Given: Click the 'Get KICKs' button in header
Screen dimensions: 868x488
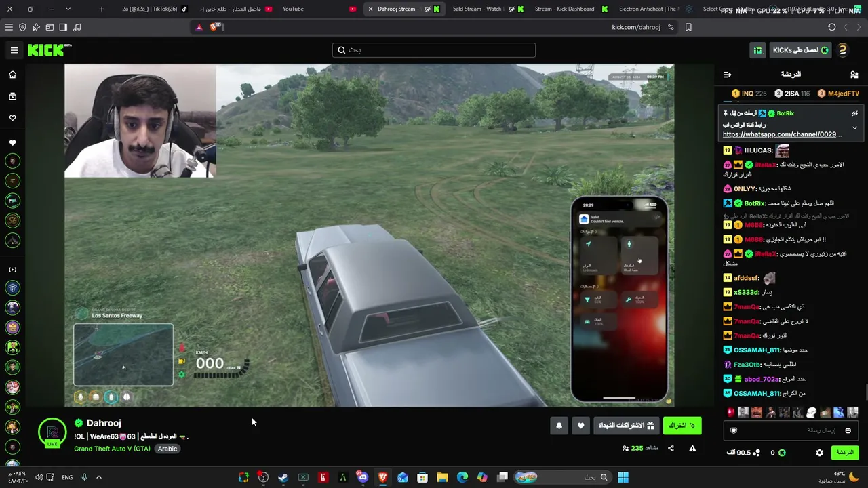Looking at the screenshot, I should (x=800, y=50).
